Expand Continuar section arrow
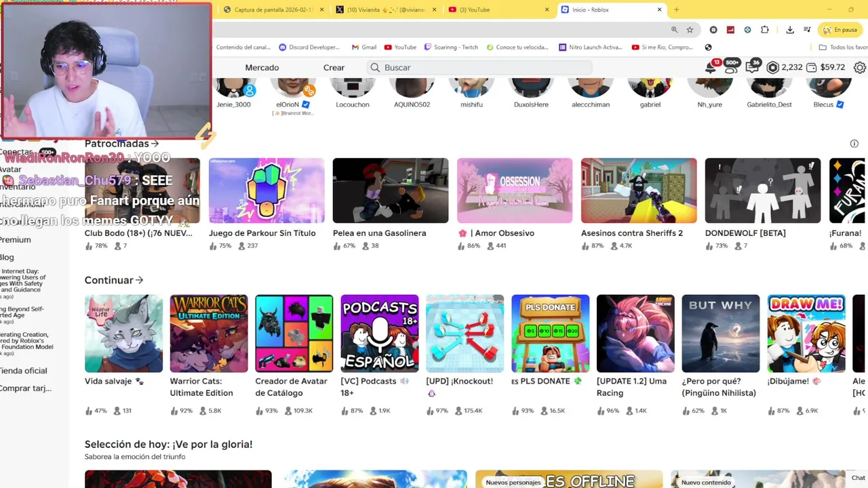868x488 pixels. click(x=140, y=280)
